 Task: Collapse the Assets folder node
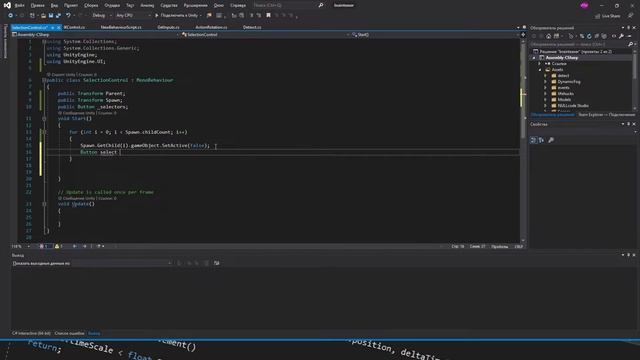(540, 70)
